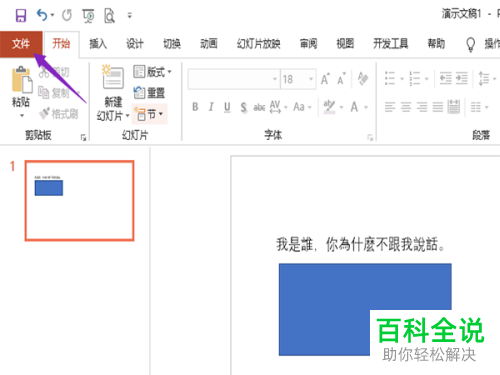
Task: Click the Decrease Font Size icon
Action: [341, 79]
